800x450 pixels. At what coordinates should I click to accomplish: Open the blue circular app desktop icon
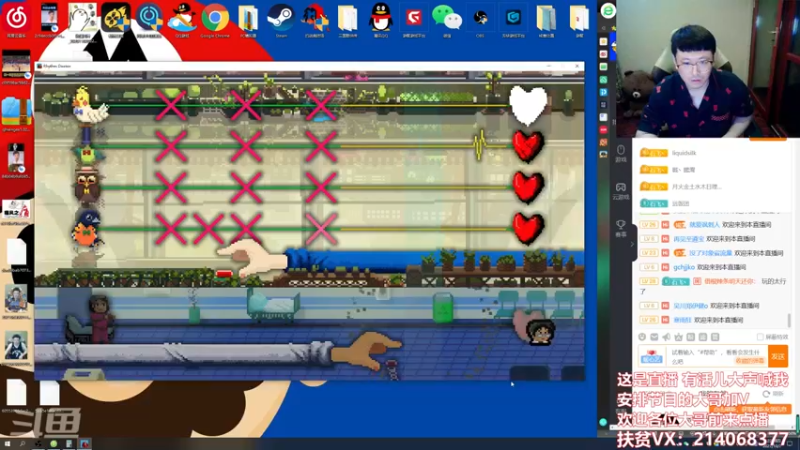coord(149,19)
